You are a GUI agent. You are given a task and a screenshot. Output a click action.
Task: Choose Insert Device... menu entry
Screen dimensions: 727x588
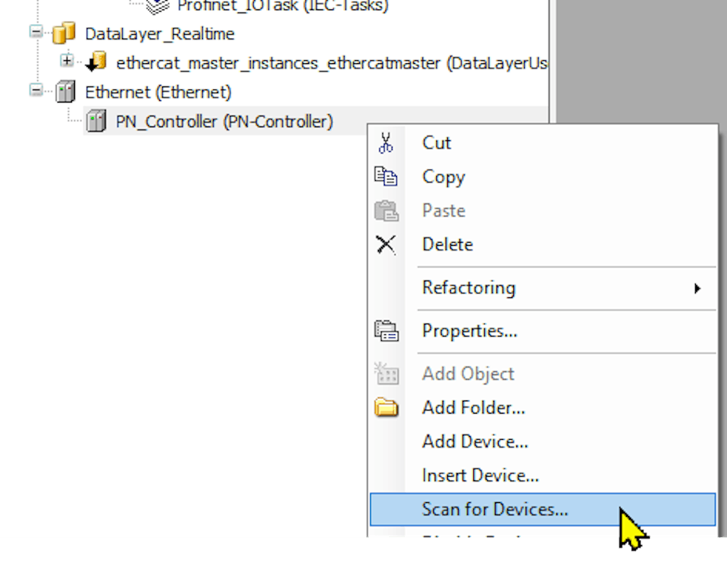pyautogui.click(x=480, y=475)
